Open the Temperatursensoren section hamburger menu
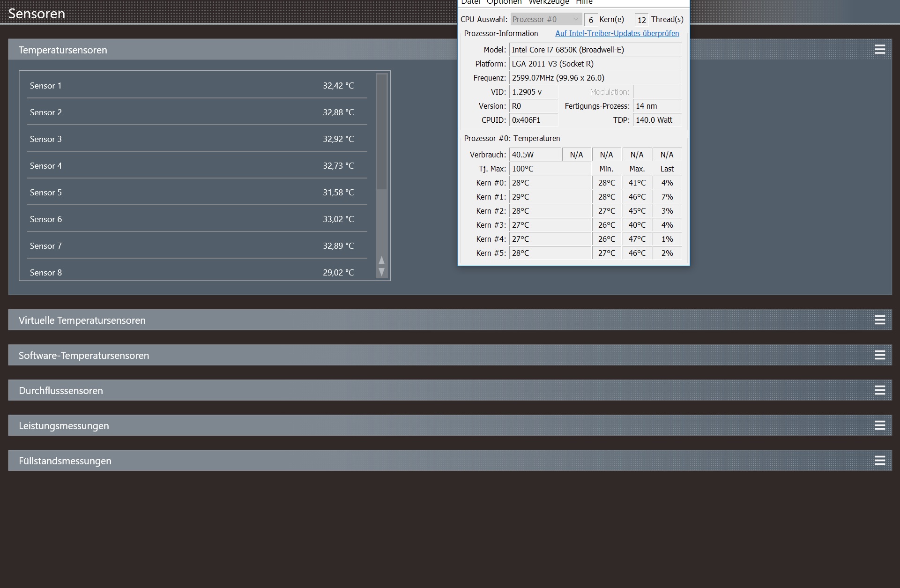Viewport: 900px width, 588px height. [879, 50]
